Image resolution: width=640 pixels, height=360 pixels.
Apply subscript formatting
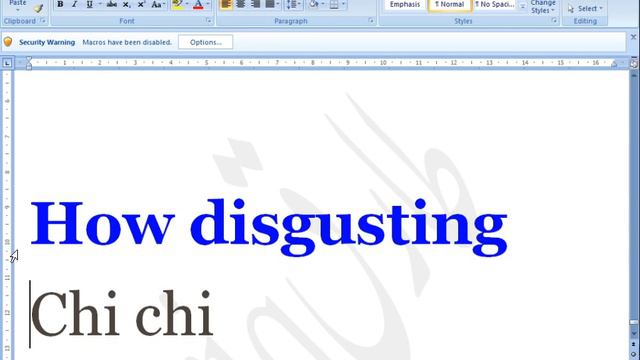tap(127, 4)
